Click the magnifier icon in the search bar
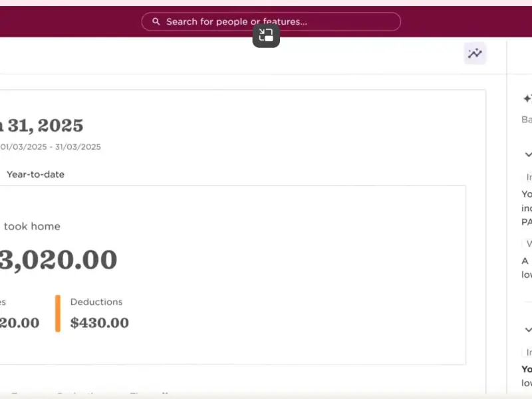532x399 pixels. [x=156, y=22]
